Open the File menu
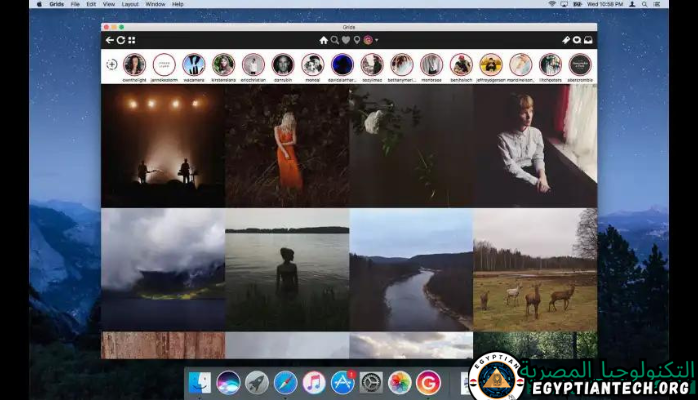Image resolution: width=698 pixels, height=400 pixels. coord(75,4)
